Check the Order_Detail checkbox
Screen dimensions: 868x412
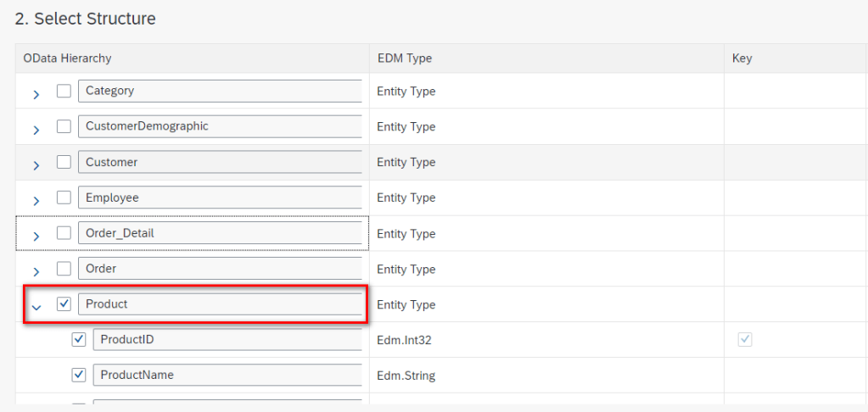[64, 233]
